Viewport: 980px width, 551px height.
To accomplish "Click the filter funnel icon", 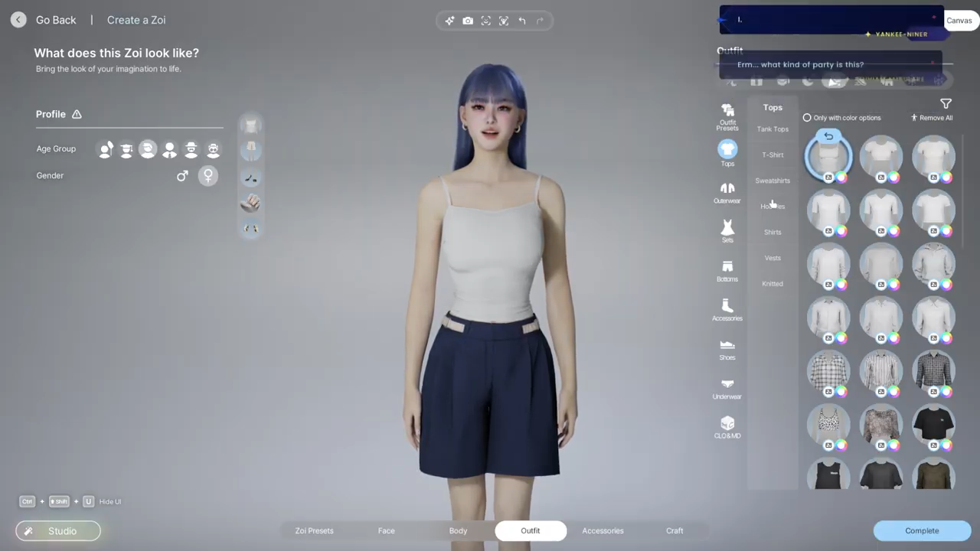I will (946, 104).
